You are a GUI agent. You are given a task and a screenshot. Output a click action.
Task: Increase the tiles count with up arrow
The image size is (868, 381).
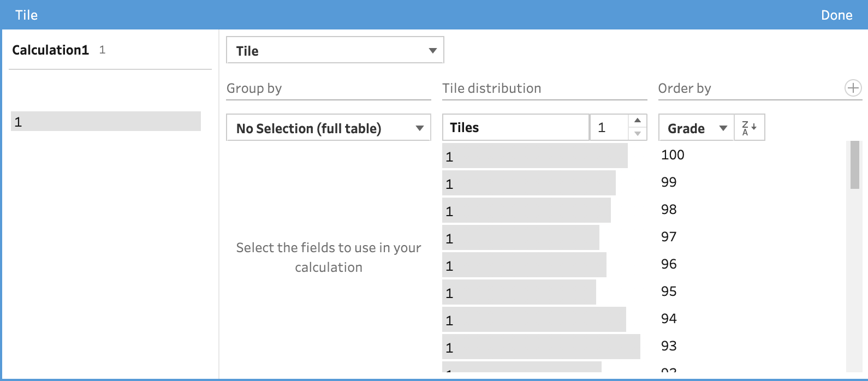[x=637, y=121]
